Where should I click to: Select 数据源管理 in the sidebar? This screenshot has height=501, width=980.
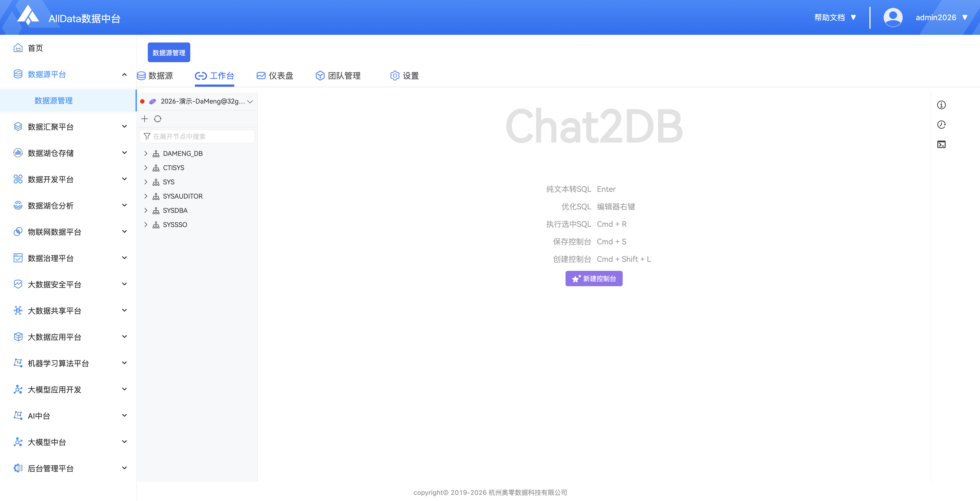pos(68,101)
